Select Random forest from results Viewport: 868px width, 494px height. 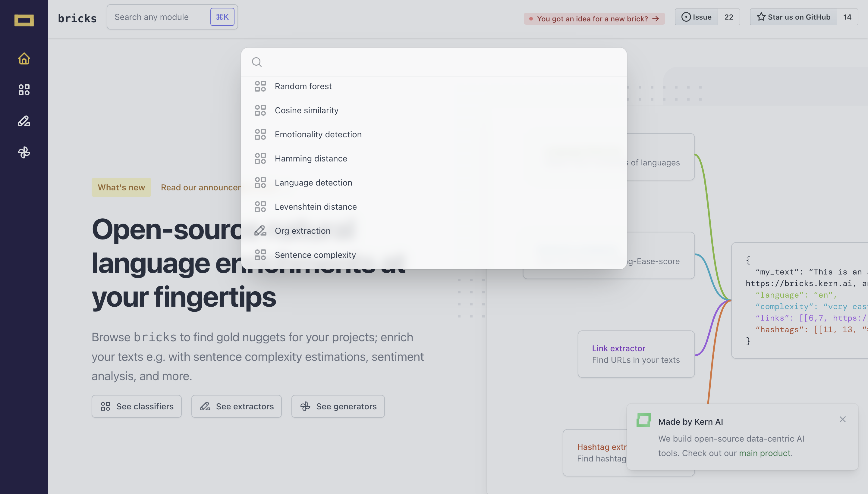303,86
